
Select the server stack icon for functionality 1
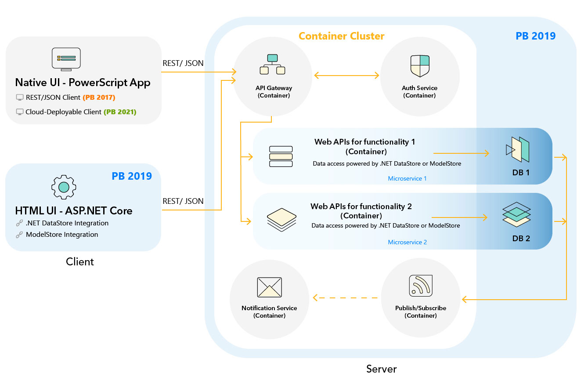tap(281, 156)
